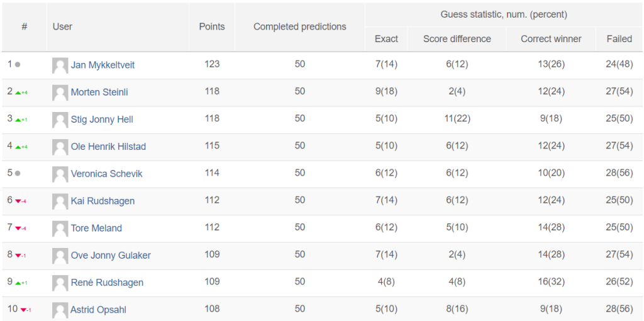The height and width of the screenshot is (321, 644).
Task: Click the Correct winner column header
Action: [551, 38]
